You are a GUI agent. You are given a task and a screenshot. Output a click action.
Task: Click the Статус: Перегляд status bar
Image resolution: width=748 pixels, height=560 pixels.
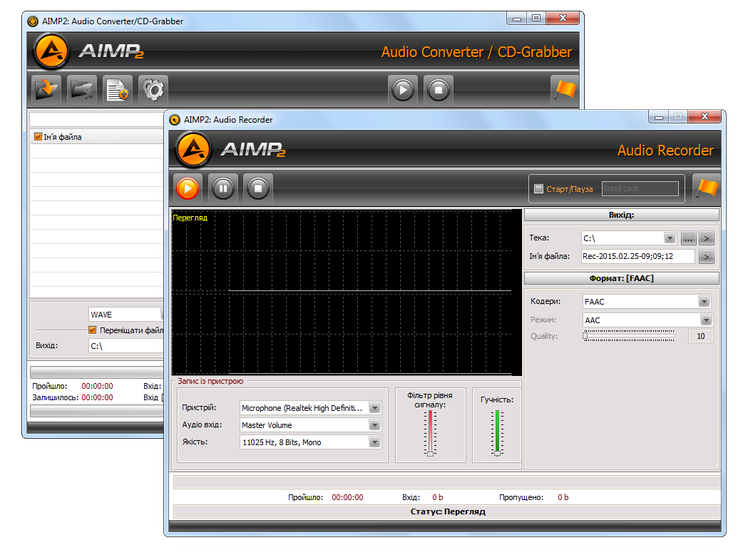pos(448,511)
